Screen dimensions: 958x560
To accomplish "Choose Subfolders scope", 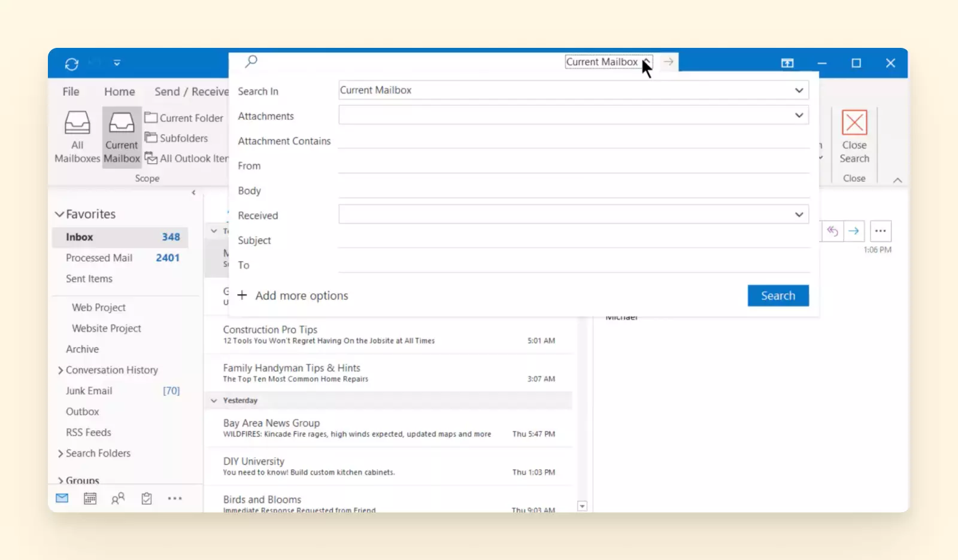I will click(x=177, y=138).
